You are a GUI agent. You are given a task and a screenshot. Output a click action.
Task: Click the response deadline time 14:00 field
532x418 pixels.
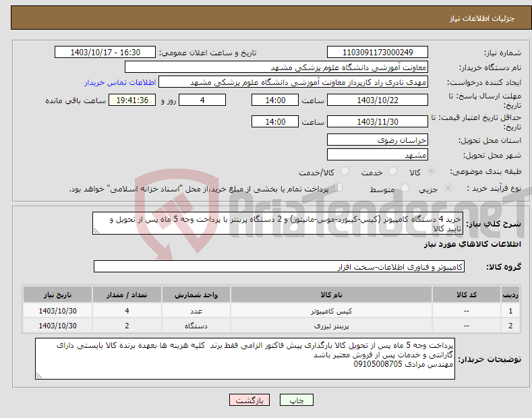pyautogui.click(x=275, y=100)
